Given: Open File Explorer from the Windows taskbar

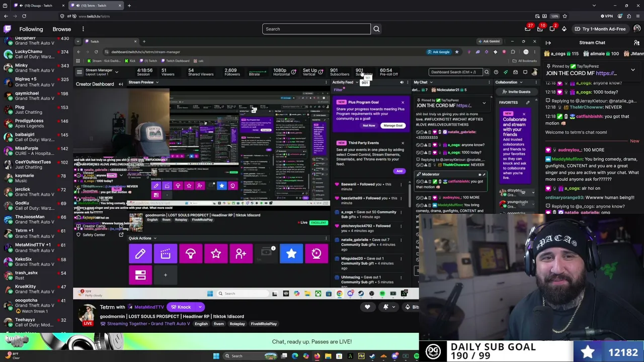Looking at the screenshot, I should 328,356.
